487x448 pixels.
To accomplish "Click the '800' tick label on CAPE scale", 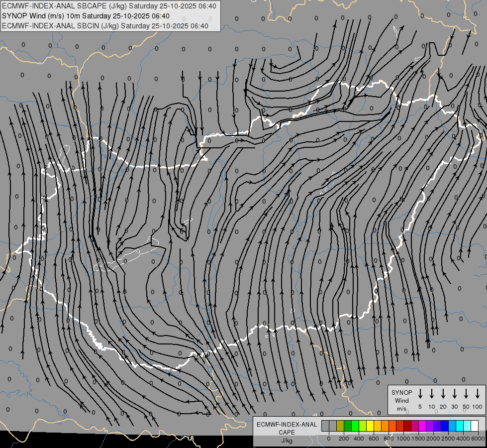I will pyautogui.click(x=389, y=439).
